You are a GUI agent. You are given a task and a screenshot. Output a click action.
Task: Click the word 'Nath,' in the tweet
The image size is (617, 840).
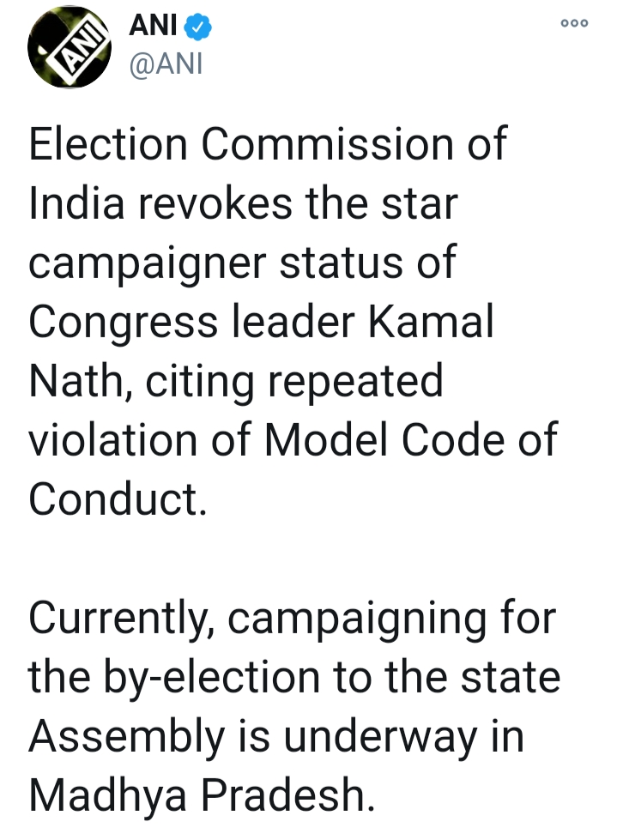point(81,382)
